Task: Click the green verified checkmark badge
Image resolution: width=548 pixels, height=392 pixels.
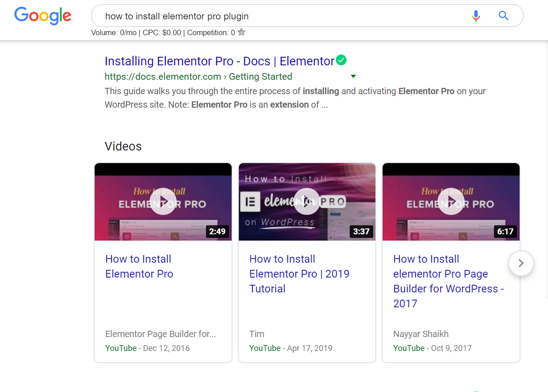Action: coord(341,60)
